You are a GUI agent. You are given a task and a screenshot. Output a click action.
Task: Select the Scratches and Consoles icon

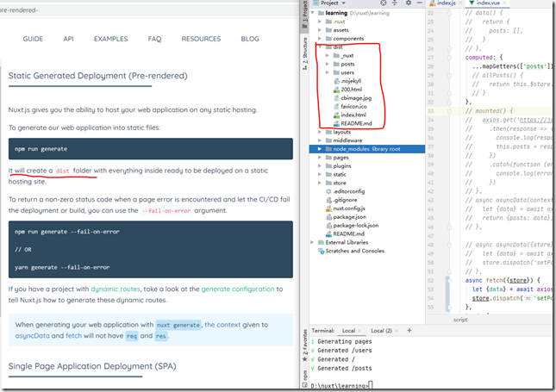tap(321, 251)
